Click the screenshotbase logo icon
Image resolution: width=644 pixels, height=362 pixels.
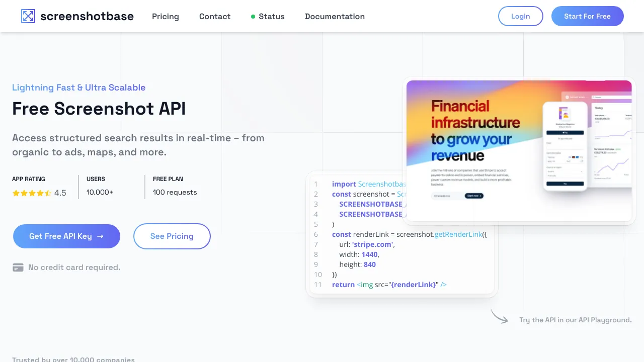(28, 16)
